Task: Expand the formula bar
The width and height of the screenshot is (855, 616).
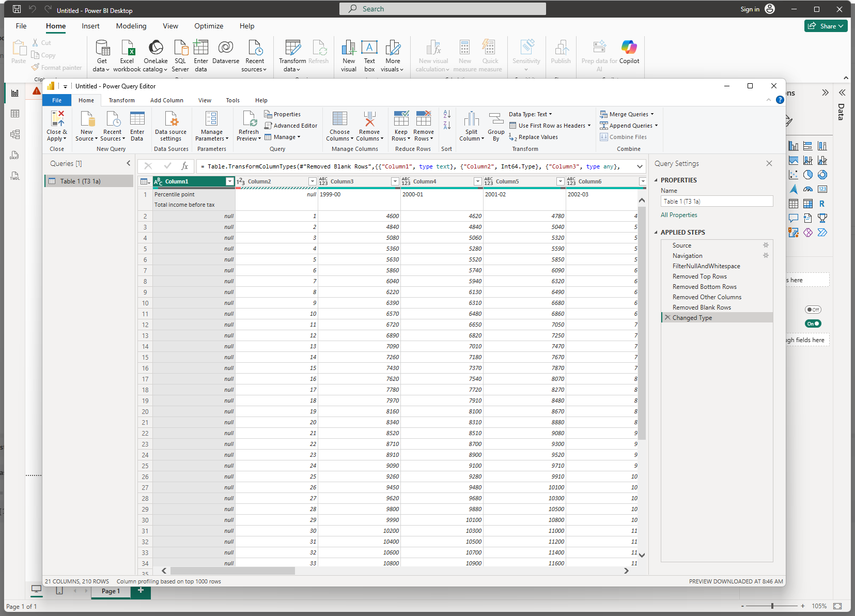Action: coord(640,166)
